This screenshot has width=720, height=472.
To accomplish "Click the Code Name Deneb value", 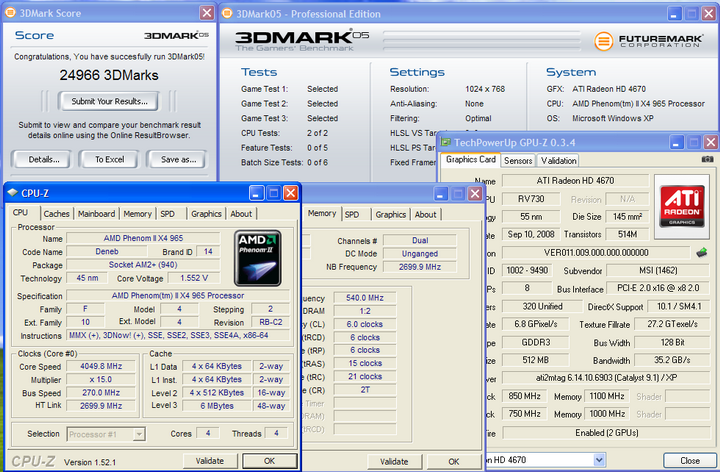I will point(107,251).
